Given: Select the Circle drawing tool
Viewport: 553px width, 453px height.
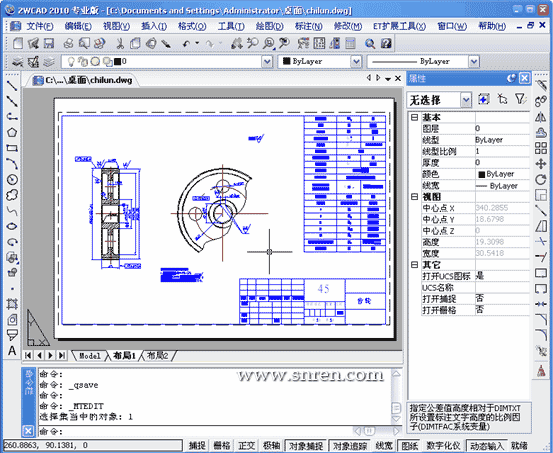Looking at the screenshot, I should [x=12, y=180].
